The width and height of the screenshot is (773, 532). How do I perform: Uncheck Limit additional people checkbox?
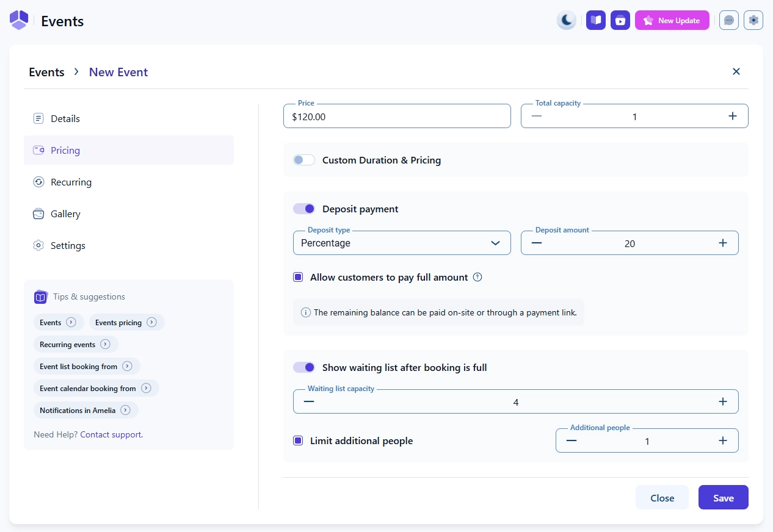[x=298, y=440]
